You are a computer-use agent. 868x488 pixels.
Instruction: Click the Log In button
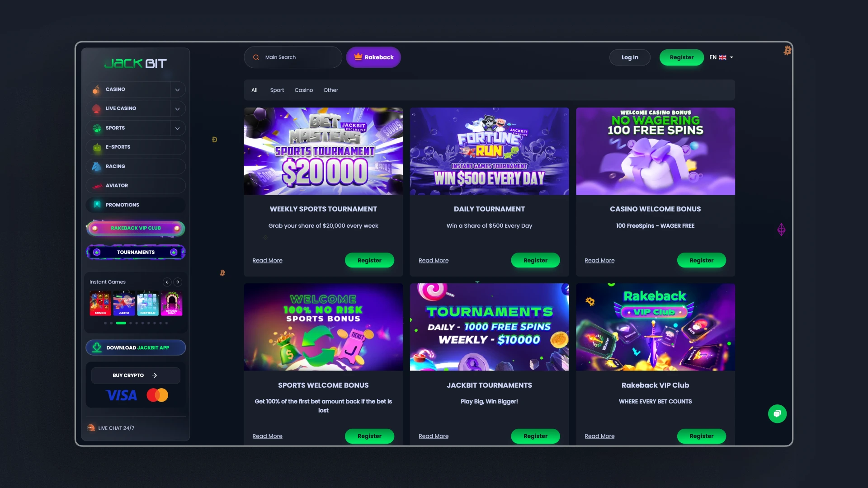[x=630, y=57]
